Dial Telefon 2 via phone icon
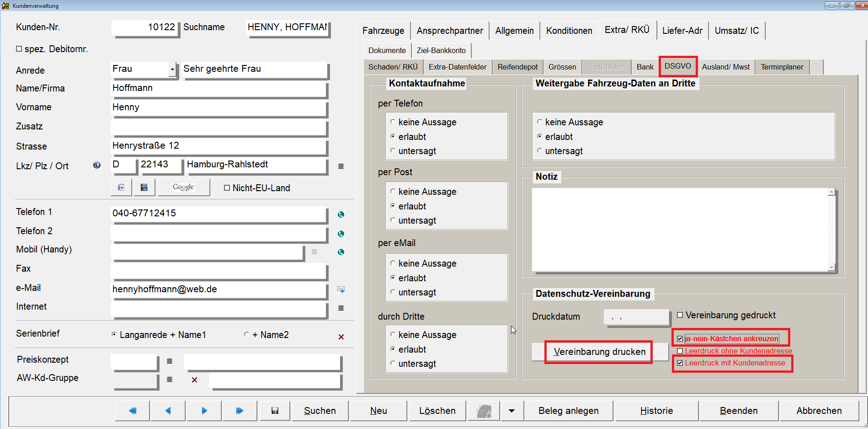Screen dimensions: 868x429 (x=341, y=234)
